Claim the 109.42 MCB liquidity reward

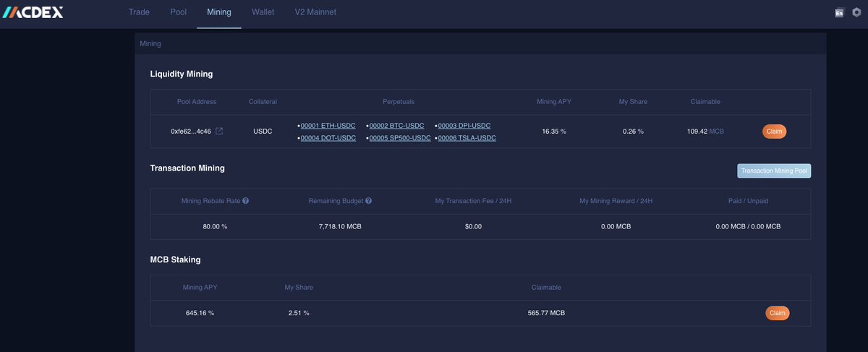coord(774,132)
